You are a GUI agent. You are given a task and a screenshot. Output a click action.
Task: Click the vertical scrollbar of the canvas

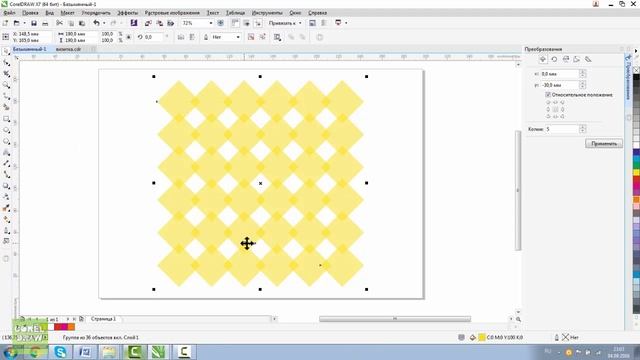point(518,190)
